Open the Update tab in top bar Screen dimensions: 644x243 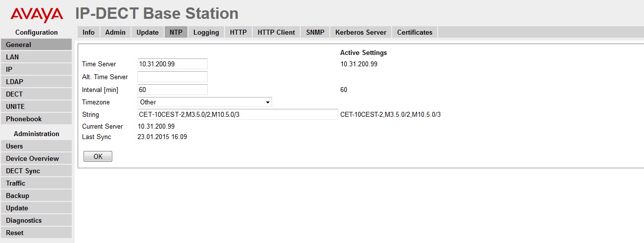pos(147,32)
